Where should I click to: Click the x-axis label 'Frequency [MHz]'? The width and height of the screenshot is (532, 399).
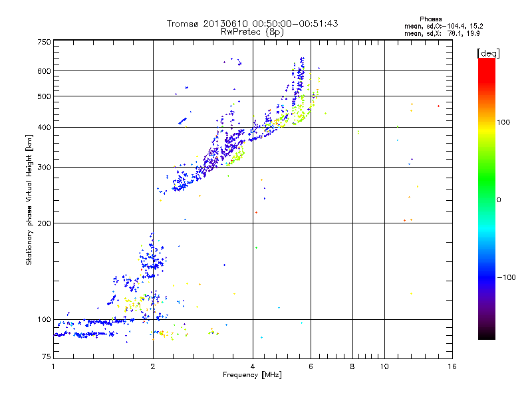252,375
